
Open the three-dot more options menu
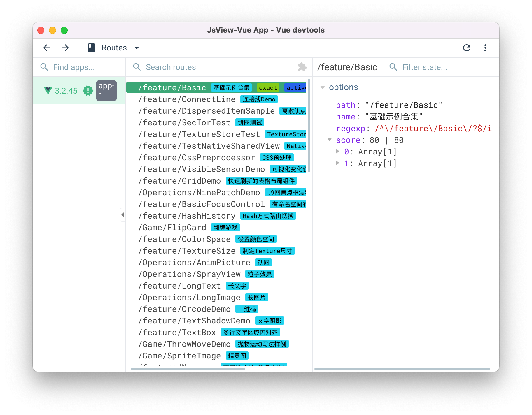pos(485,48)
